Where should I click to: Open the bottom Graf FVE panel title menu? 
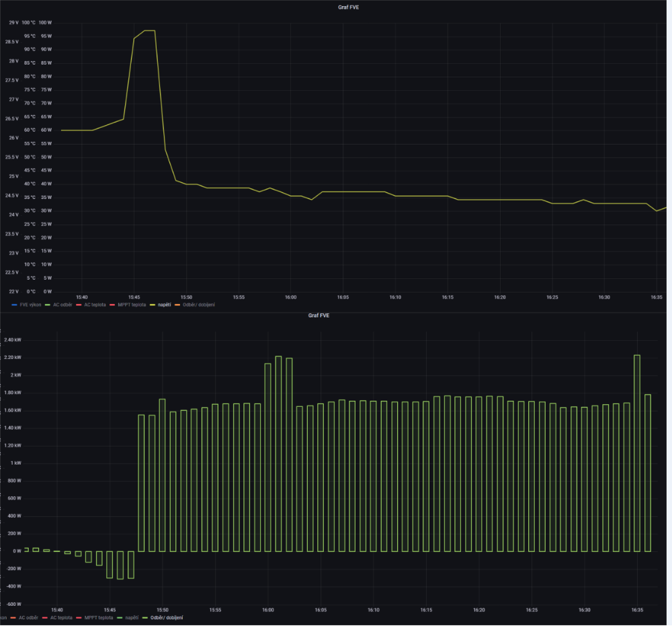[x=319, y=315]
